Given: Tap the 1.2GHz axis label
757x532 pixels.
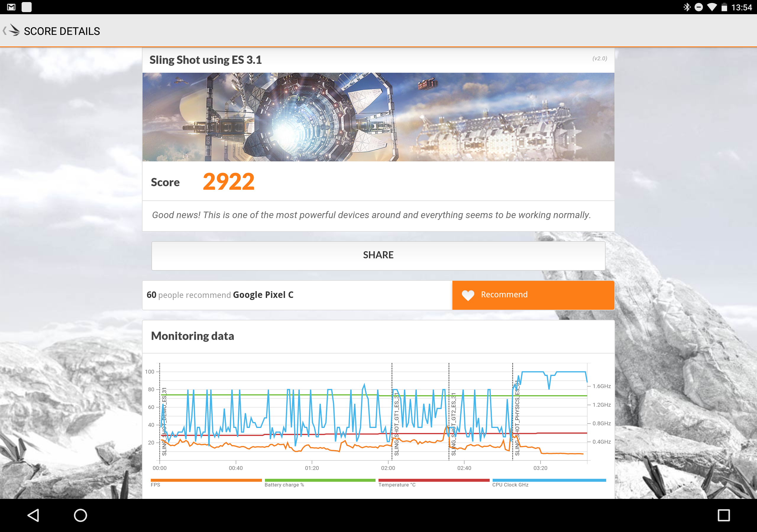Looking at the screenshot, I should click(601, 405).
